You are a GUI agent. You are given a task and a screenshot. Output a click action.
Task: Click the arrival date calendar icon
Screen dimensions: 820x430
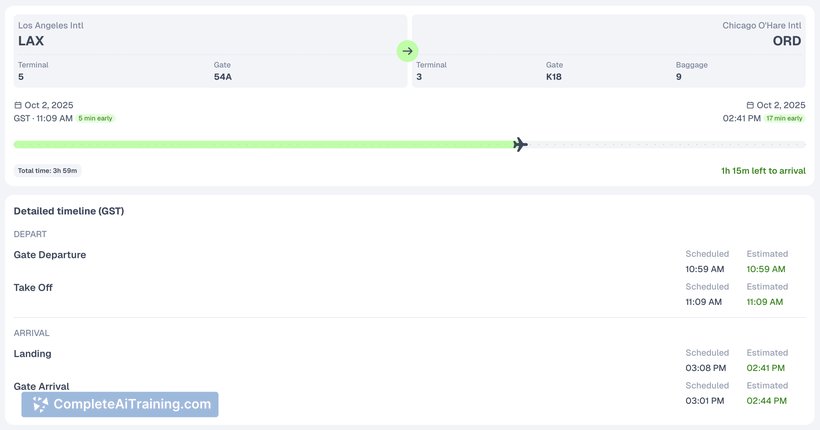click(750, 105)
